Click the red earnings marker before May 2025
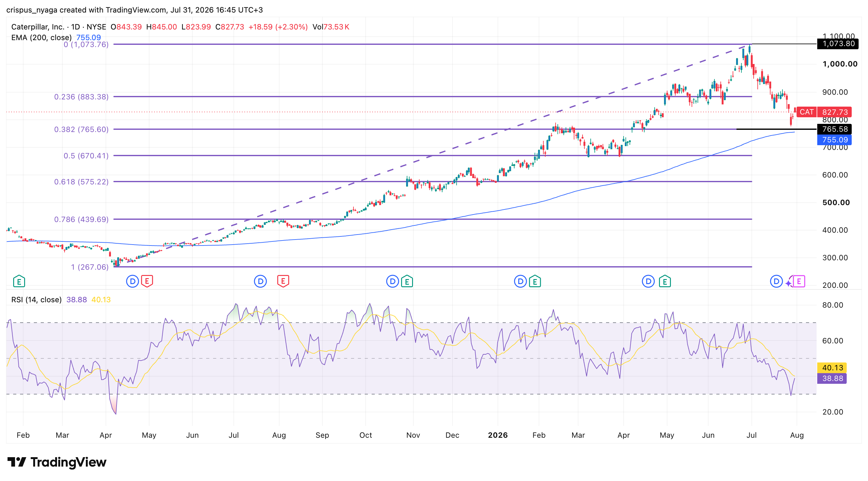This screenshot has height=481, width=868. click(x=147, y=281)
